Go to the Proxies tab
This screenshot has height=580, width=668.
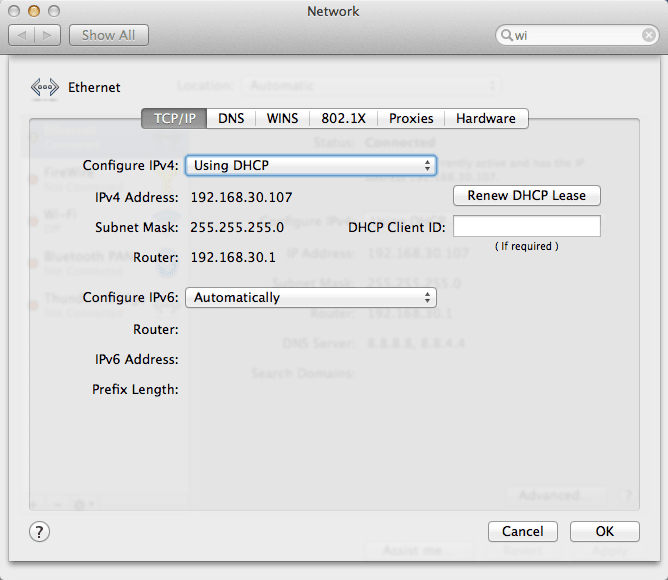click(x=411, y=118)
